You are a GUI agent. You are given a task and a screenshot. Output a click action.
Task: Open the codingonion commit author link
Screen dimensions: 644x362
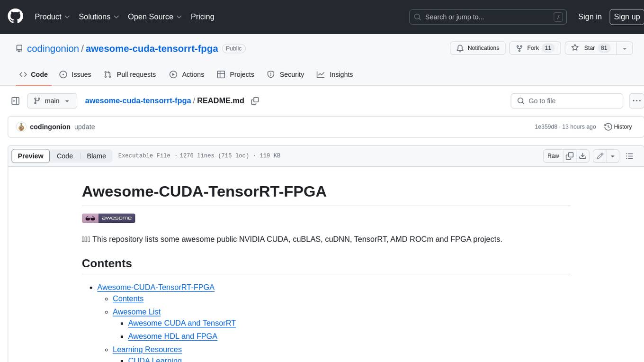tap(50, 127)
